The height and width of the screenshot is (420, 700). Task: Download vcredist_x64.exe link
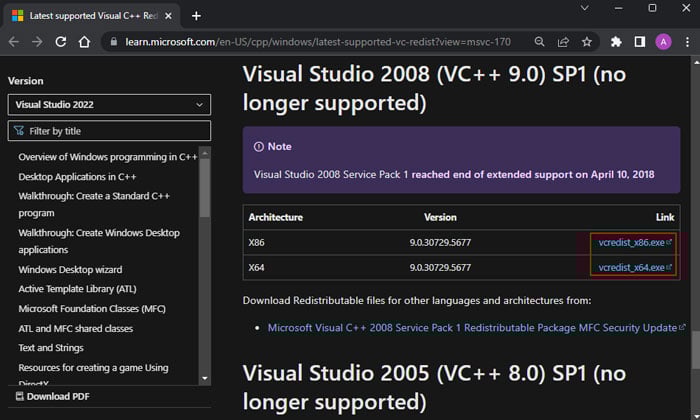pos(631,267)
